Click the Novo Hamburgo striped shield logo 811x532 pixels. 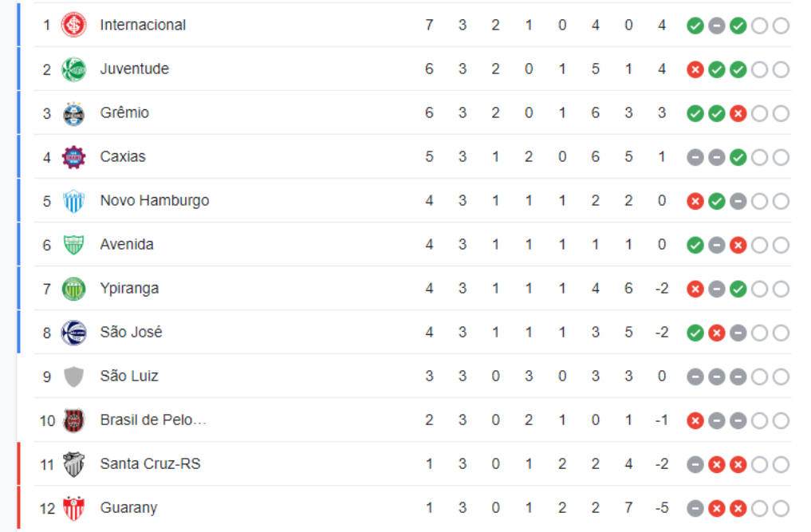[x=73, y=200]
